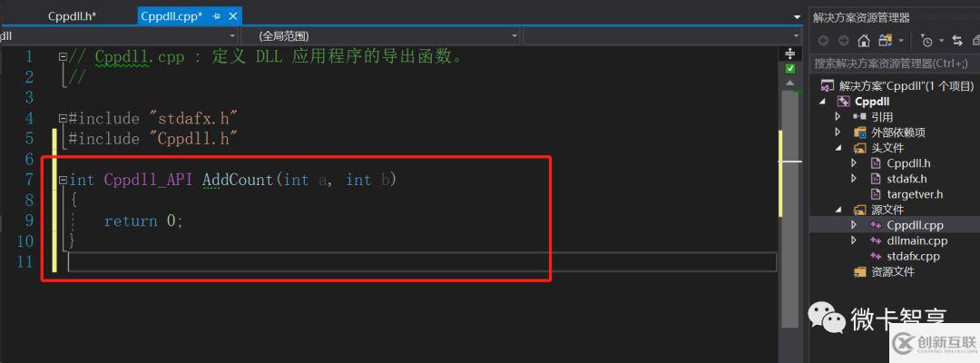Click the Back arrow in Solution Explorer toolbar

[x=824, y=41]
